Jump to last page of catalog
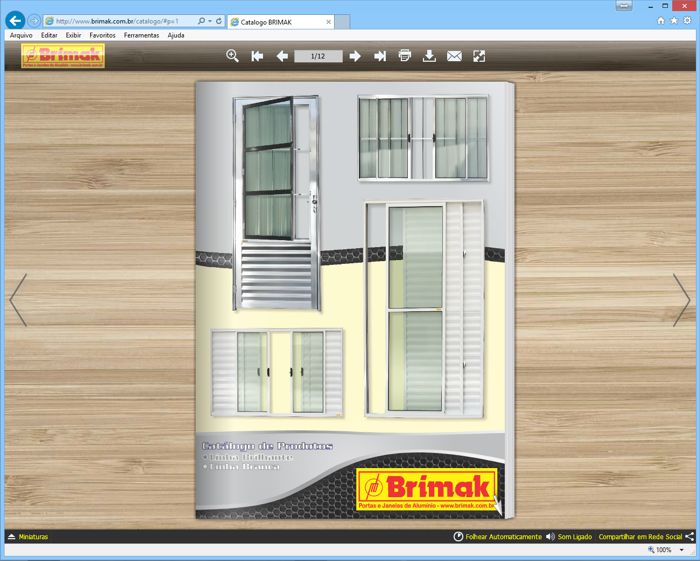The width and height of the screenshot is (700, 561). coord(380,56)
